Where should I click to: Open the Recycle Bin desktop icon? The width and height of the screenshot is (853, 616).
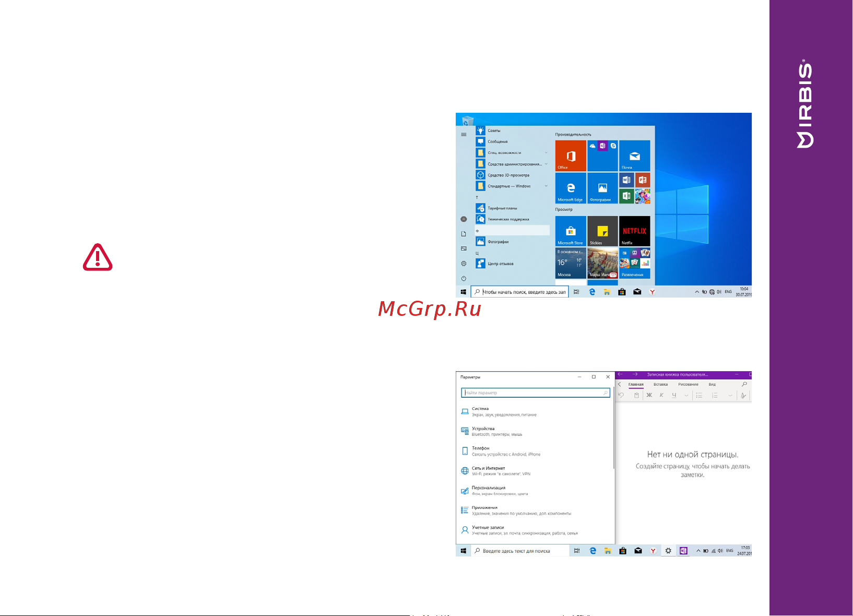[468, 121]
